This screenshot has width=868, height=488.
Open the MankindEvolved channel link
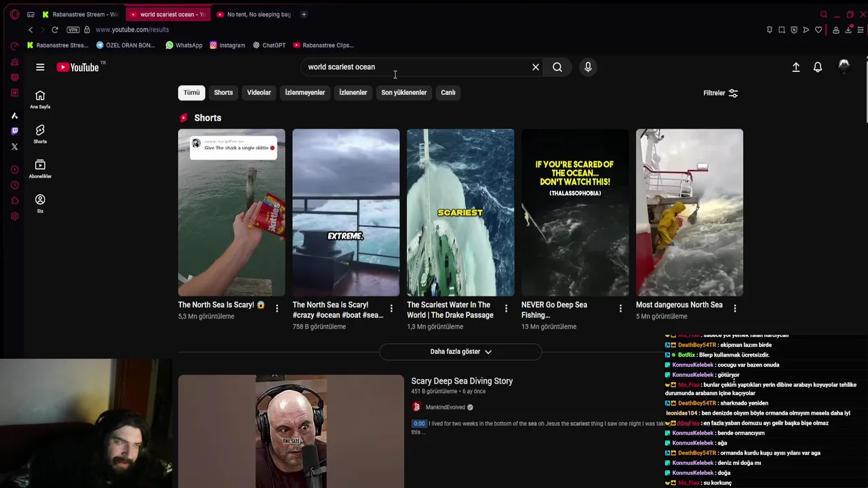(x=446, y=407)
